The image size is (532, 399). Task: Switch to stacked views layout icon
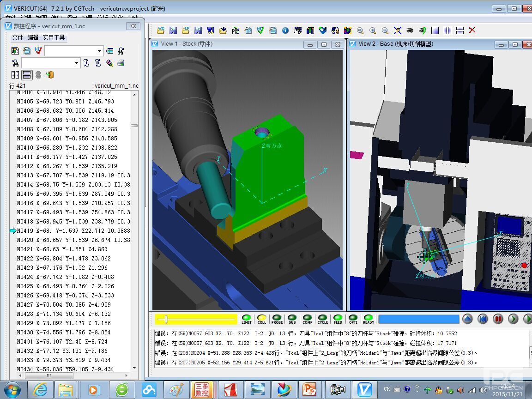point(460,30)
